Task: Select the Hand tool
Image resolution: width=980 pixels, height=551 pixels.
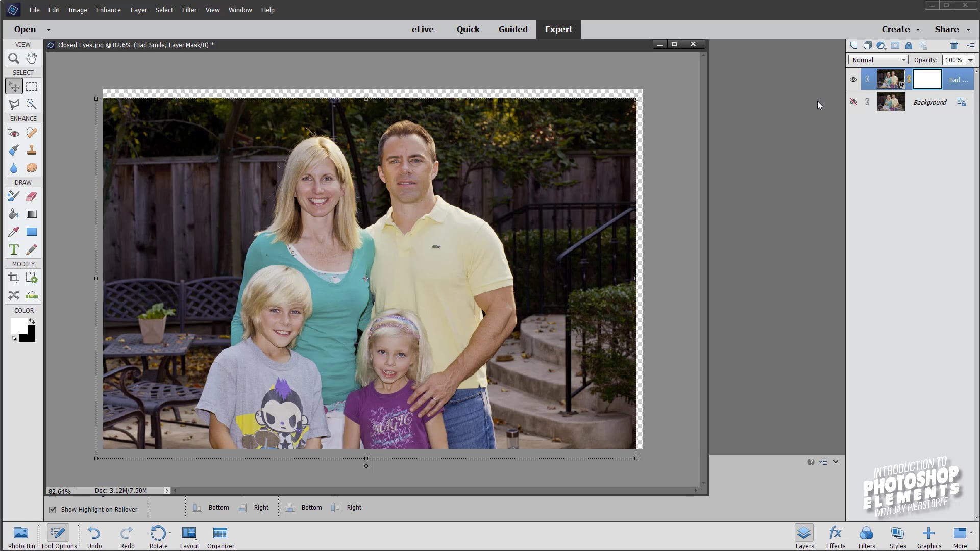Action: [x=31, y=58]
